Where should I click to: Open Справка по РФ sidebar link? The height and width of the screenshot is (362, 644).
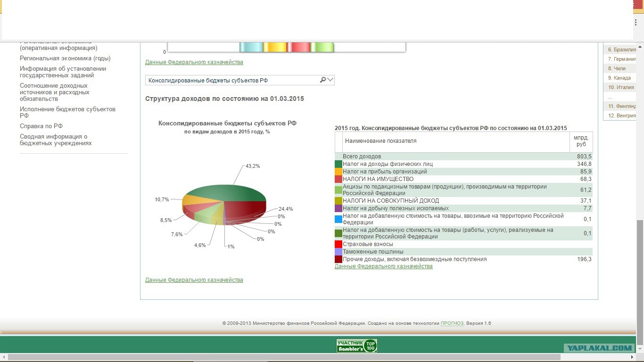click(41, 126)
